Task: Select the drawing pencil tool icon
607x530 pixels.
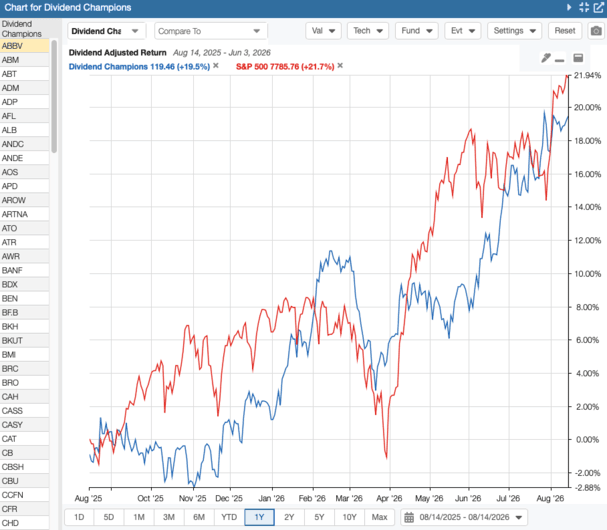Action: click(546, 58)
